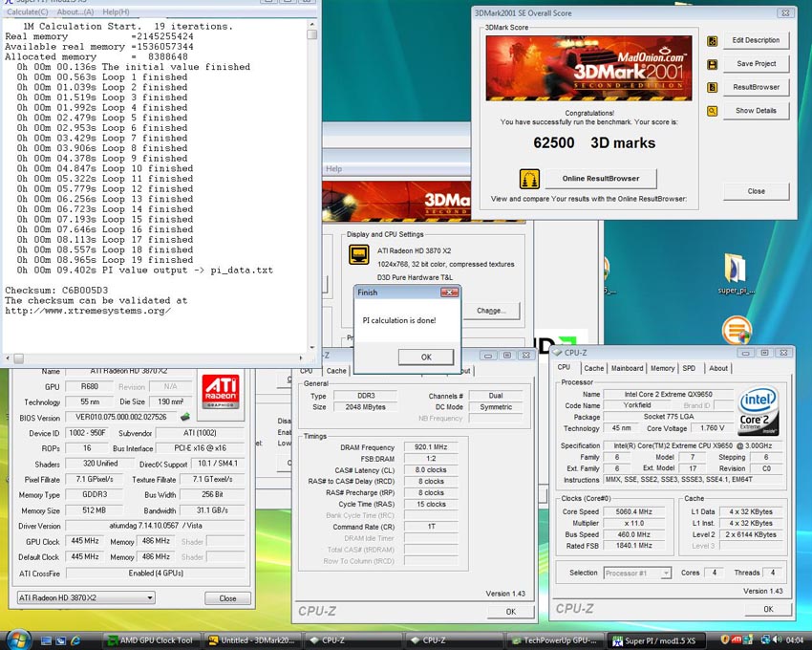The width and height of the screenshot is (812, 650).
Task: Open the graphics card selector dropdown in GPU-Z
Action: tap(86, 597)
